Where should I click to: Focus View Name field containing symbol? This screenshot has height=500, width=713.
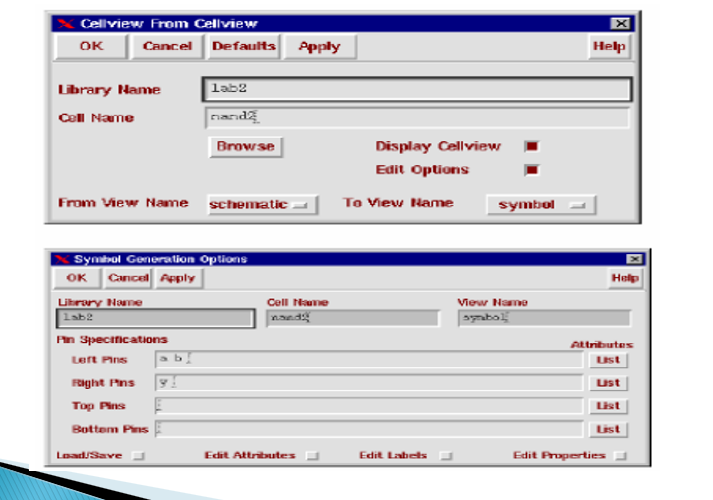point(544,318)
